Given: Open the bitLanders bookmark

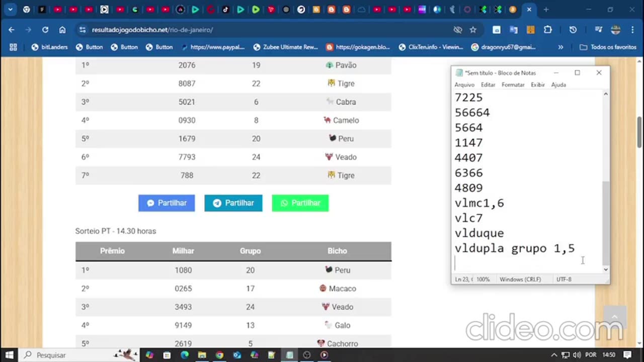Looking at the screenshot, I should click(49, 47).
